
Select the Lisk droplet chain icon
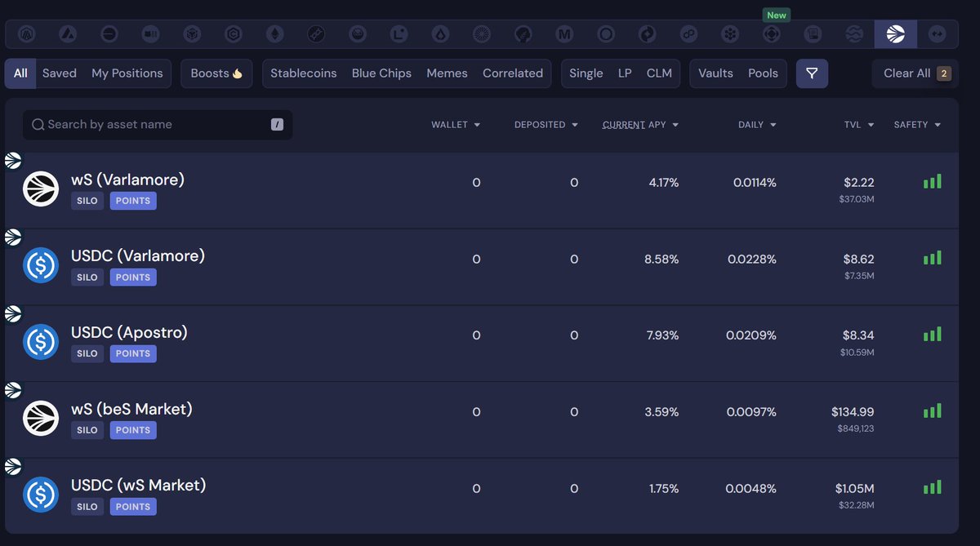coord(441,34)
